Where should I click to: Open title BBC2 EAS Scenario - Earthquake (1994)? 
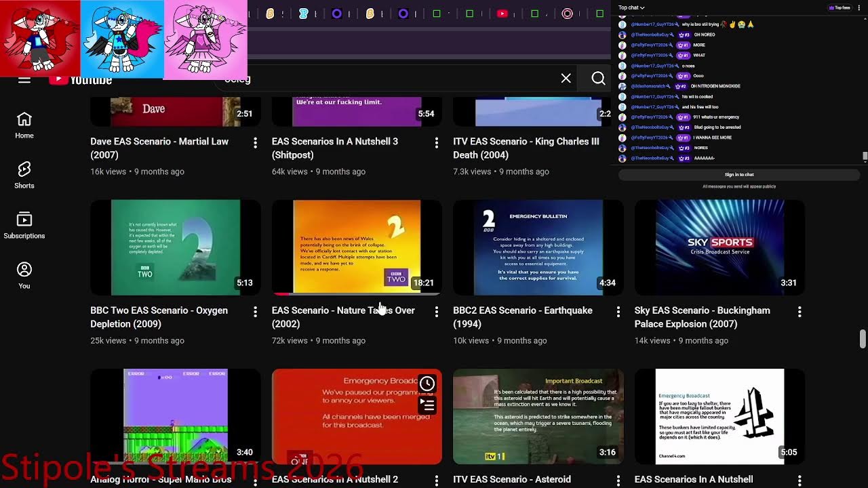[x=523, y=317]
